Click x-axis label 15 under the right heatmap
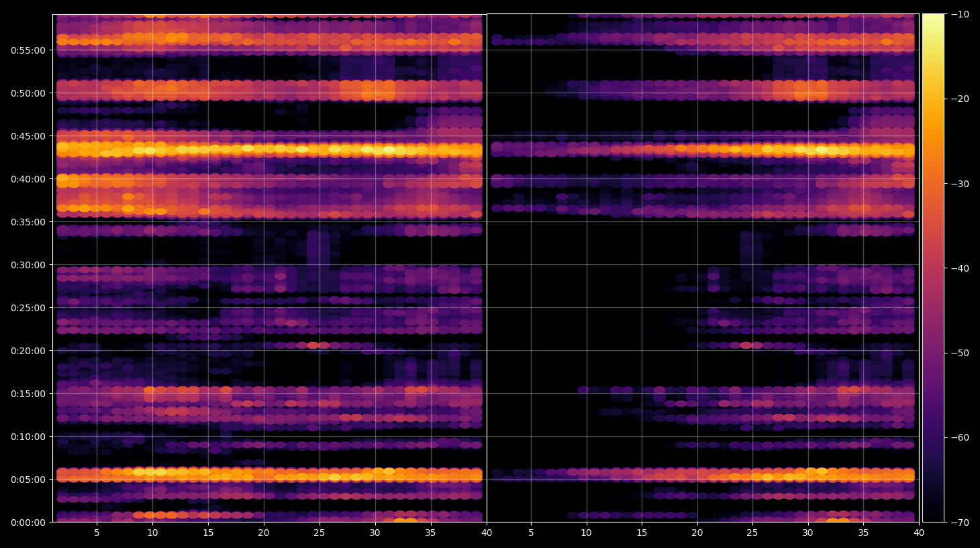This screenshot has height=548, width=980. click(642, 533)
